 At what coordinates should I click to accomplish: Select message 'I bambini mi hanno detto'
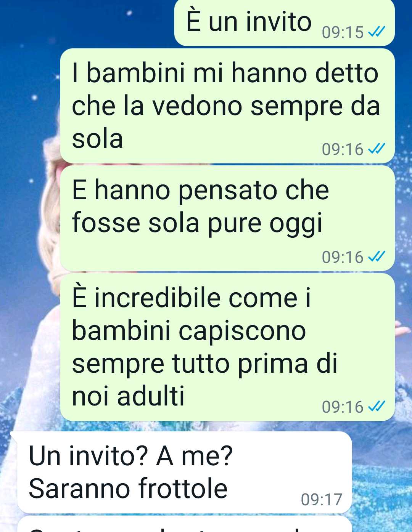tap(227, 106)
